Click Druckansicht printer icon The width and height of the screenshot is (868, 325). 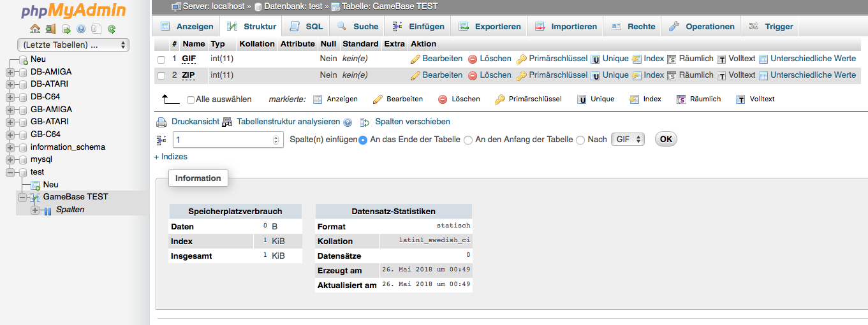(x=162, y=122)
